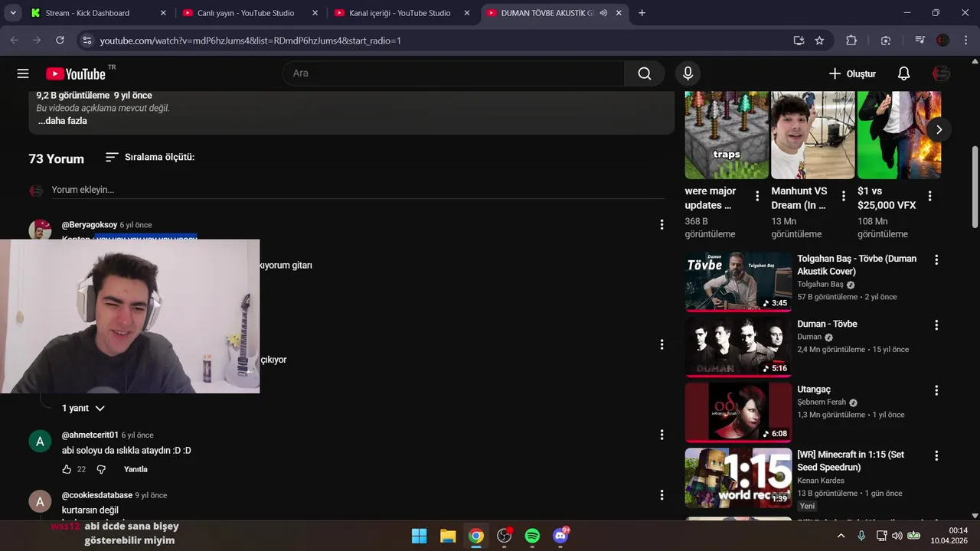The width and height of the screenshot is (980, 551).
Task: Open the Manhunt VS Dream short
Action: pyautogui.click(x=813, y=135)
